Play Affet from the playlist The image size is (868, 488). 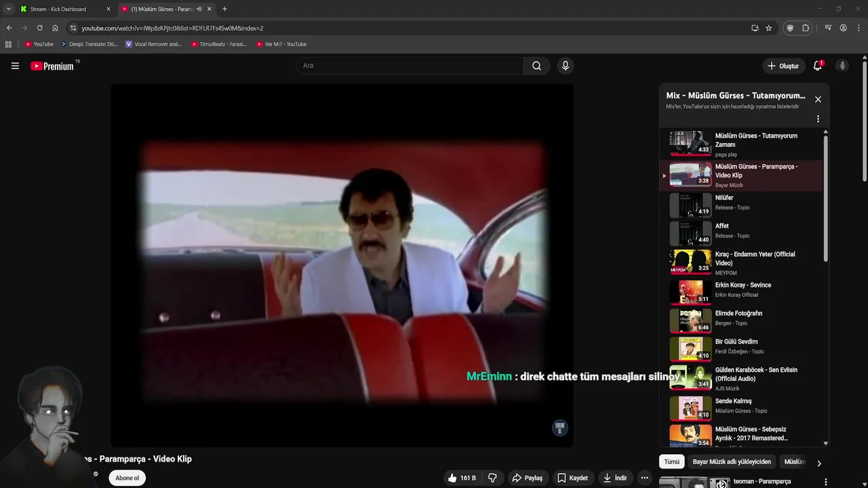tap(743, 233)
